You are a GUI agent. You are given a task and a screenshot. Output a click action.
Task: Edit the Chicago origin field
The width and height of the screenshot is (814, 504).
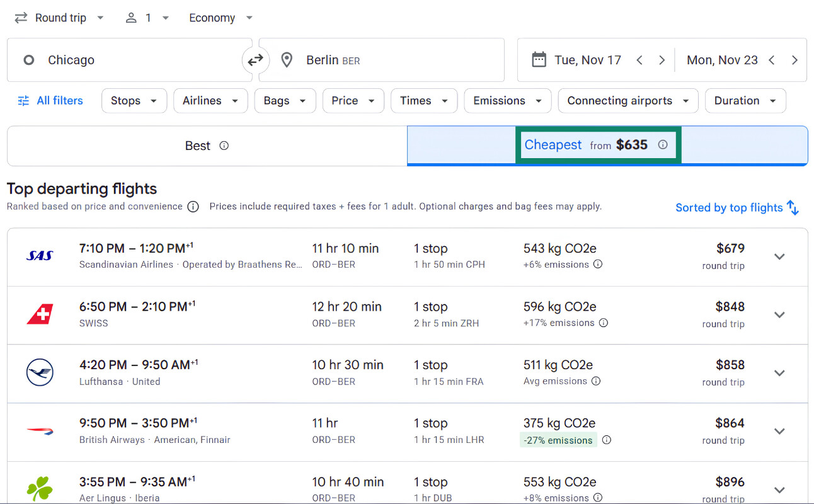pyautogui.click(x=129, y=60)
